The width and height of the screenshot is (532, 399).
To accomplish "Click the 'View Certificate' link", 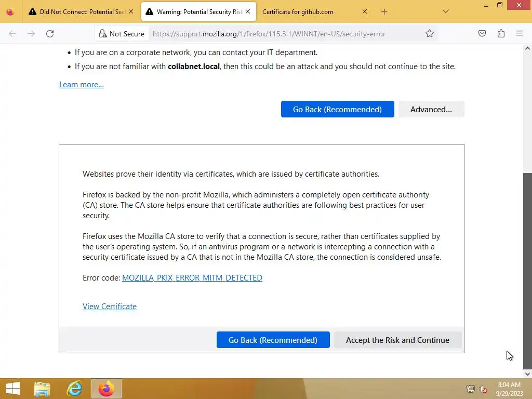I will click(x=110, y=307).
